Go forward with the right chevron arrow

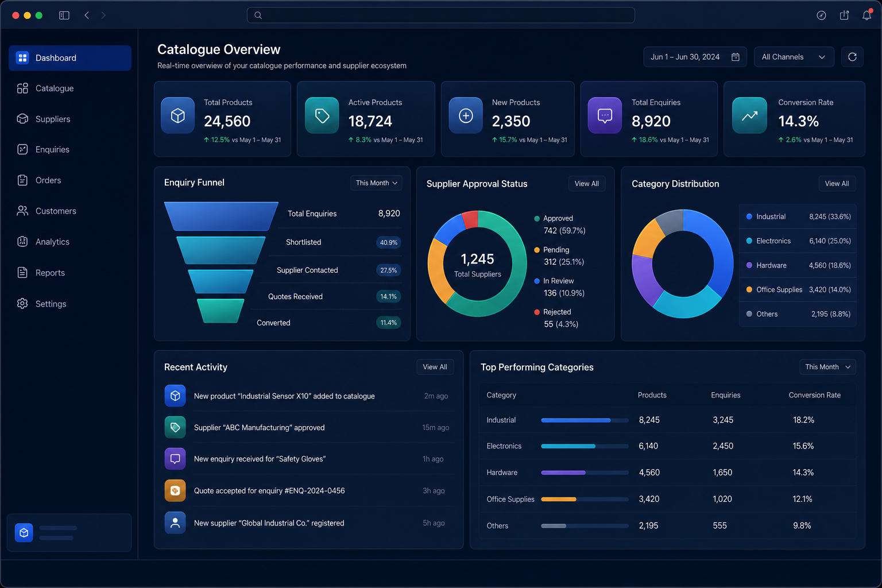click(103, 16)
